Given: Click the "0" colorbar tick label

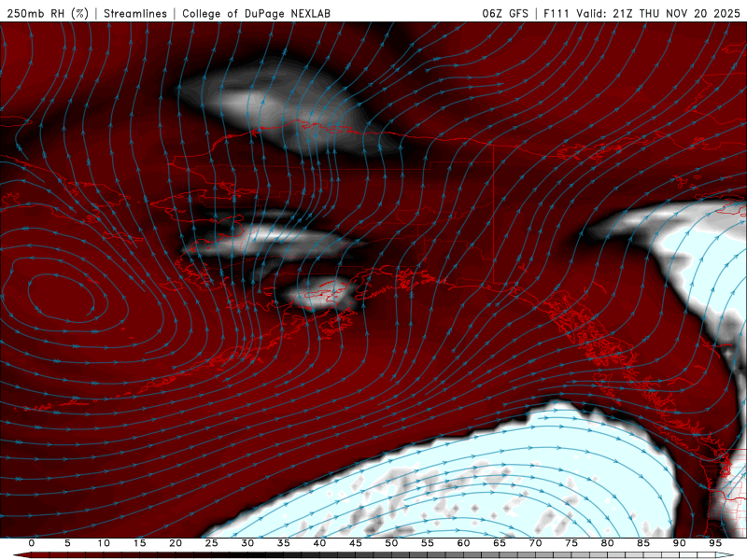Looking at the screenshot, I should point(32,543).
